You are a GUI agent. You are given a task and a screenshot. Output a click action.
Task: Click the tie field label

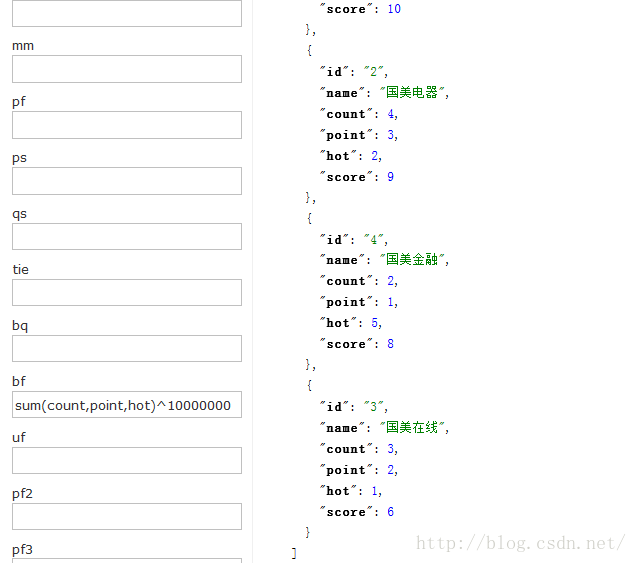coord(21,269)
